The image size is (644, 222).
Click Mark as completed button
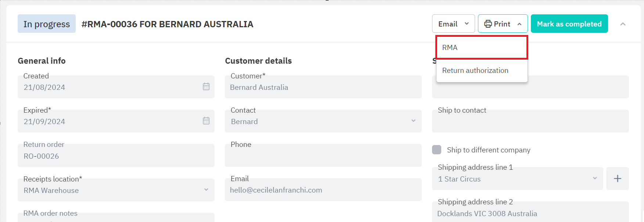click(569, 24)
